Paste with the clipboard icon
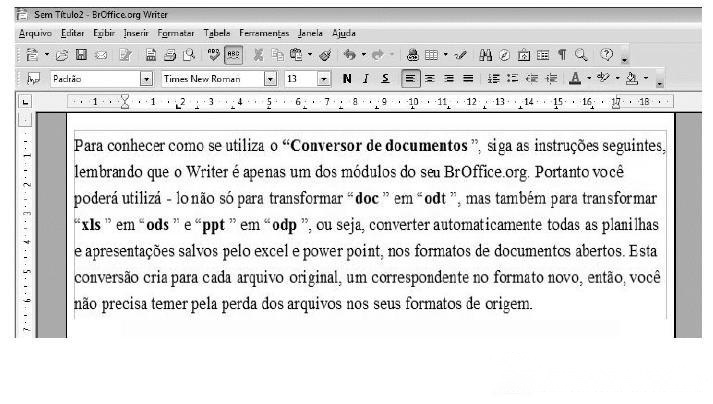713x404 pixels. [x=296, y=55]
